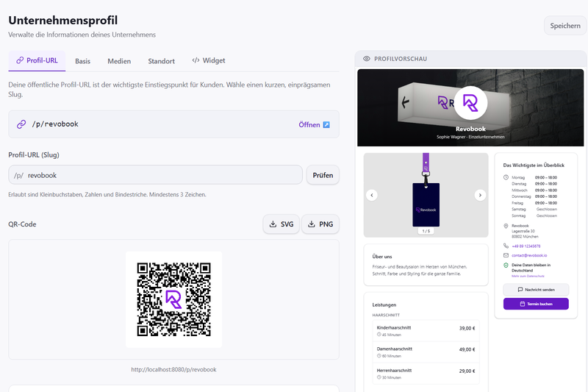
Task: Select the Damenhaarschnitt service row
Action: coord(426,352)
